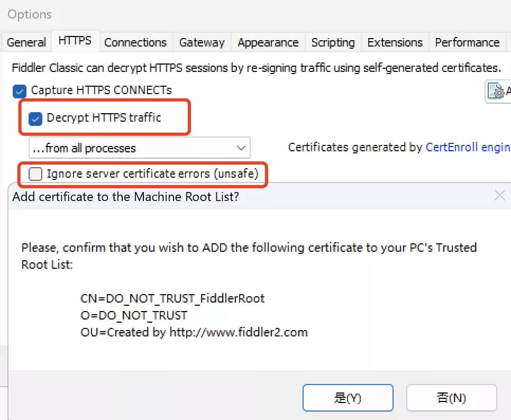
Task: Toggle Capture HTTPS CONNECTs checkbox
Action: coord(20,91)
